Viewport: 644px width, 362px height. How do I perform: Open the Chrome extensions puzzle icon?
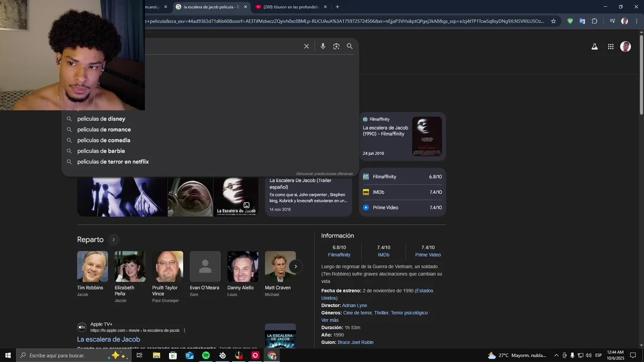pos(594,21)
